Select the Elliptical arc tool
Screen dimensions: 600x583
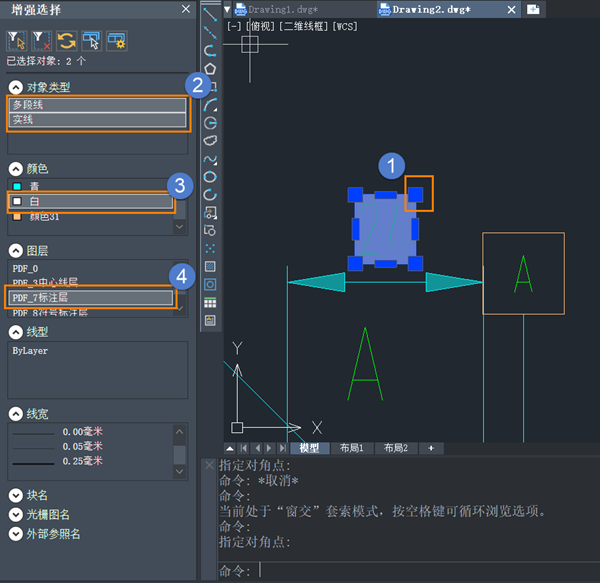[210, 195]
